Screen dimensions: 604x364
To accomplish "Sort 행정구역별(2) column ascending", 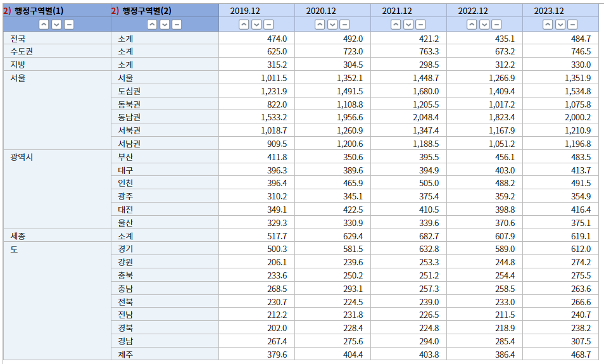I will 152,25.
